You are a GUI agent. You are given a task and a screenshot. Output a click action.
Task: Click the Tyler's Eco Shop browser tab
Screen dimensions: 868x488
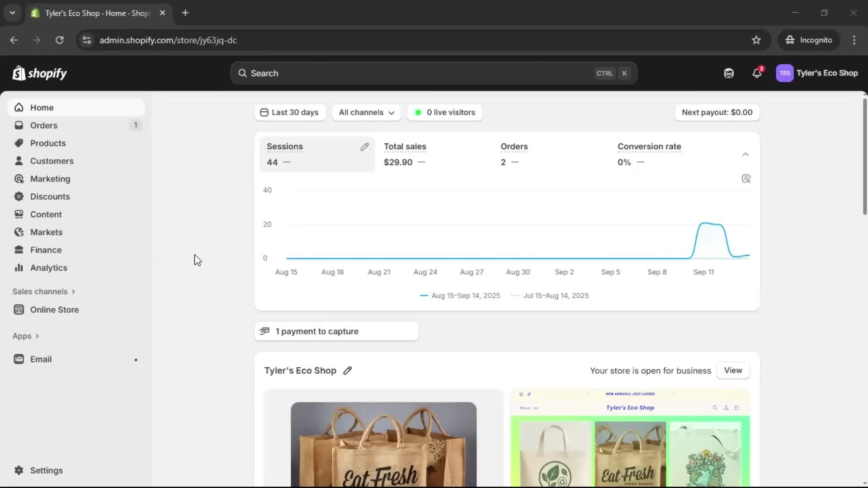coord(90,13)
